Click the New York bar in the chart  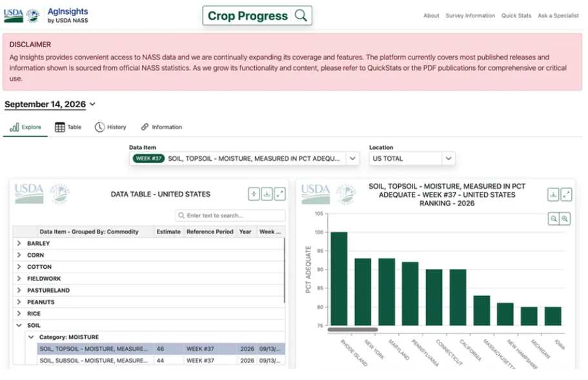coord(363,291)
